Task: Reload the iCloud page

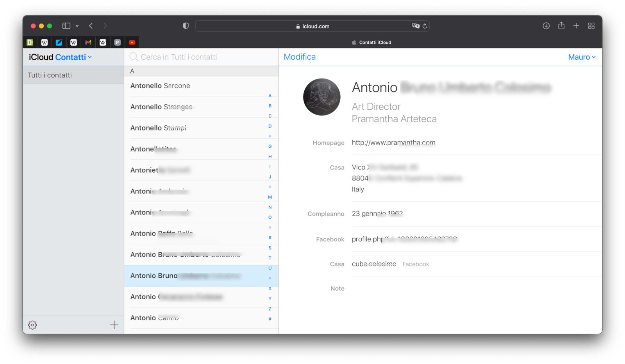Action: [425, 26]
